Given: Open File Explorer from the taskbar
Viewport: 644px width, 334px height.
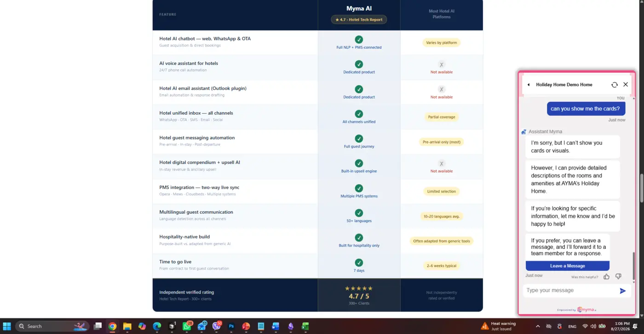Looking at the screenshot, I should 127,326.
